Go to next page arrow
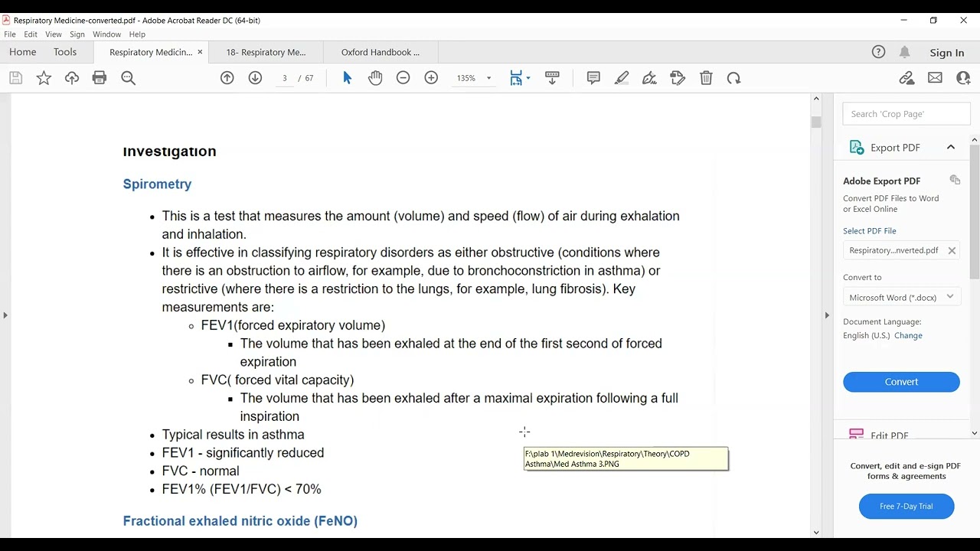Screen dimensions: 980x551 pyautogui.click(x=256, y=78)
